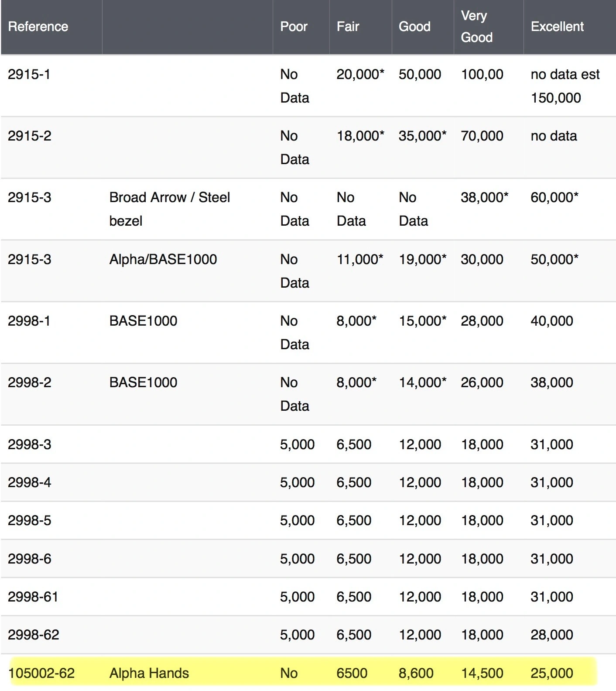Click the highlighted Alpha Hands cell

point(149,673)
